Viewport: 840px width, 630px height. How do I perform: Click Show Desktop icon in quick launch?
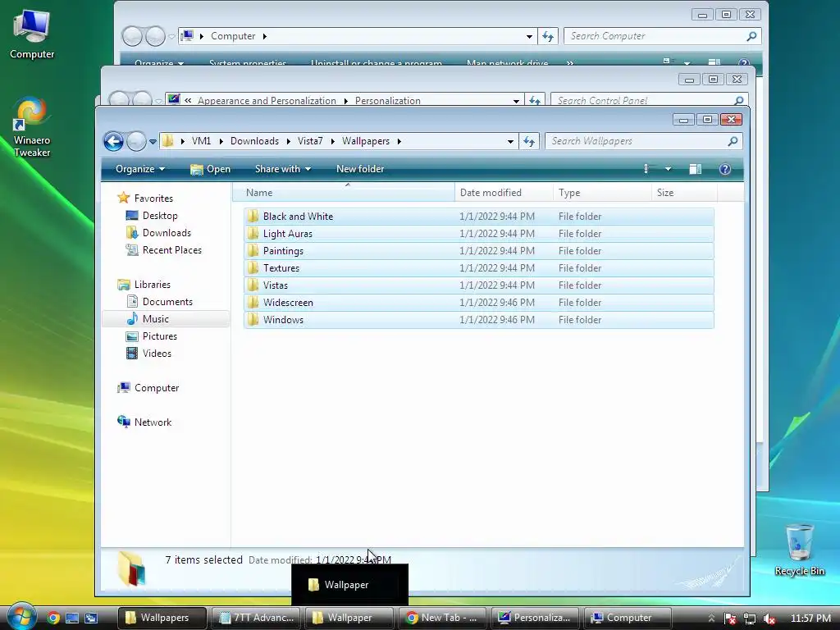pos(72,618)
